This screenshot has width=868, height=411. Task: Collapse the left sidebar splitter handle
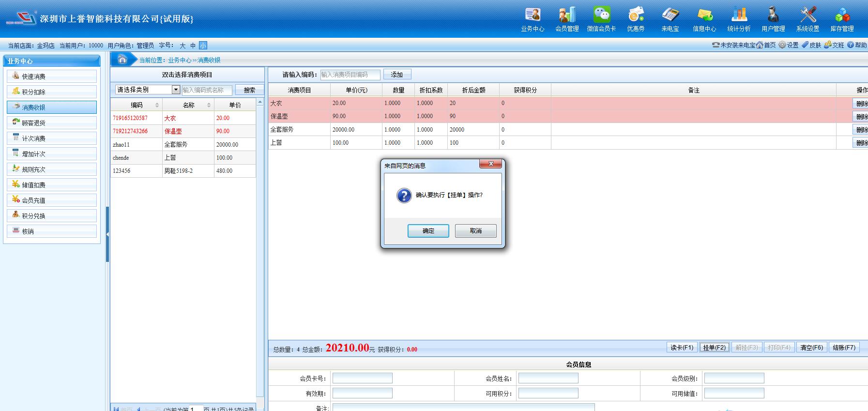107,234
